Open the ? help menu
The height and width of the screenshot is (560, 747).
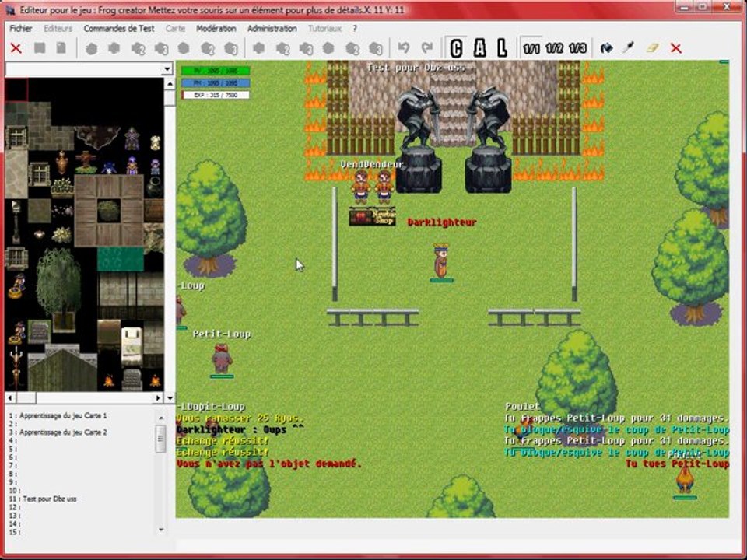(355, 29)
